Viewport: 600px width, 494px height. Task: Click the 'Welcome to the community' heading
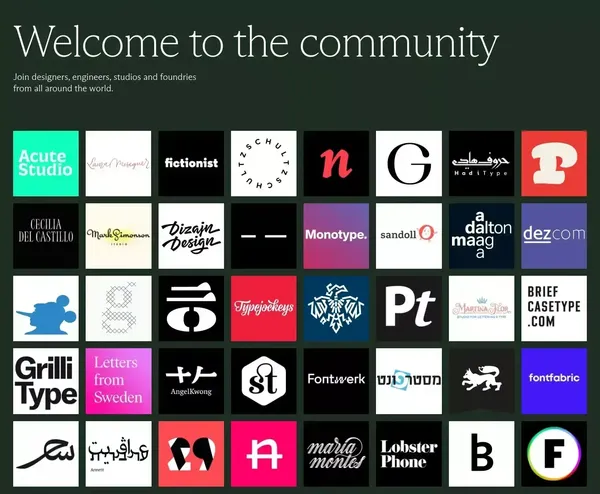[x=256, y=43]
